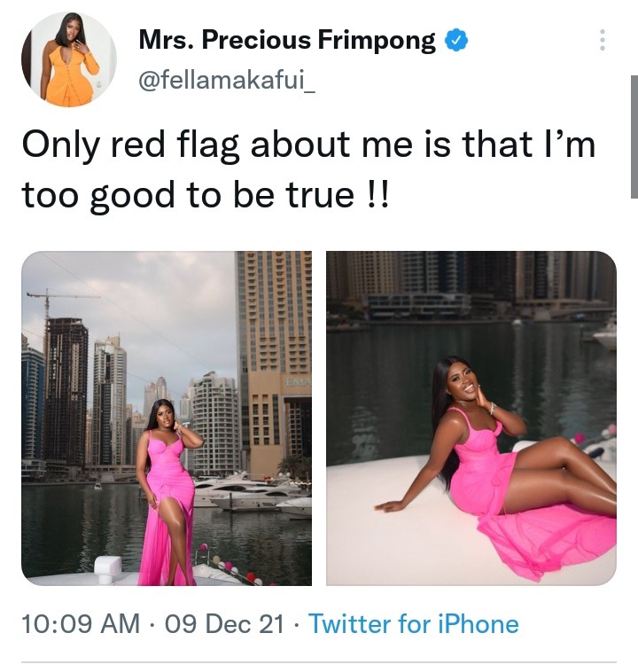
Task: Click the scrollbar thumb on the right edge
Action: coord(634,137)
